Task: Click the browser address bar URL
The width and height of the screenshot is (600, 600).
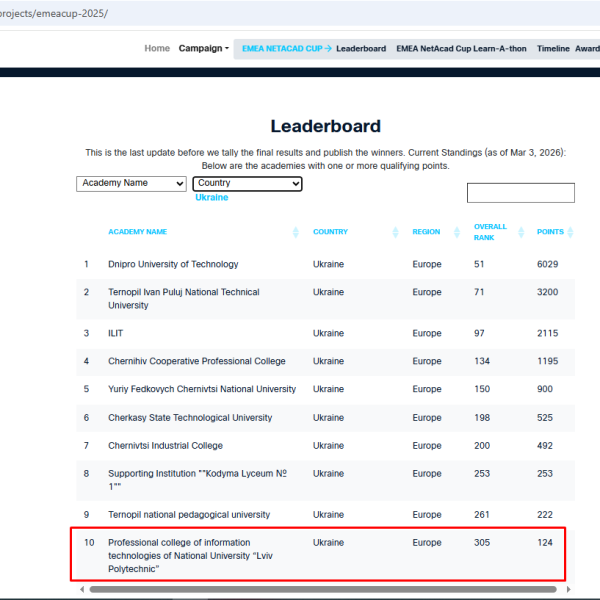Action: point(60,14)
